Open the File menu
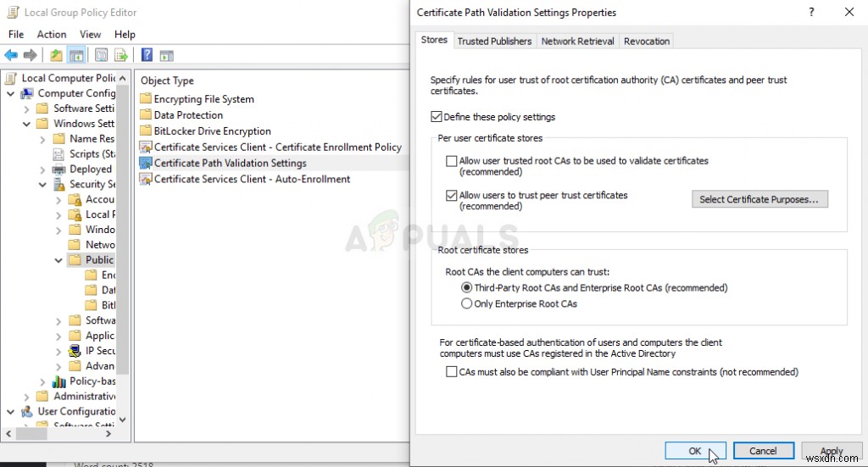Viewport: 868px width, 467px height. 16,34
